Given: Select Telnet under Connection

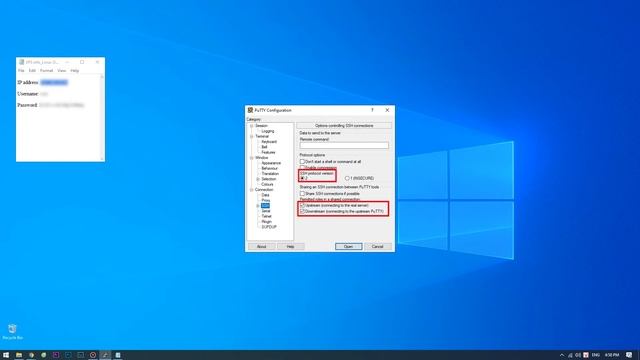Looking at the screenshot, I should tap(266, 216).
